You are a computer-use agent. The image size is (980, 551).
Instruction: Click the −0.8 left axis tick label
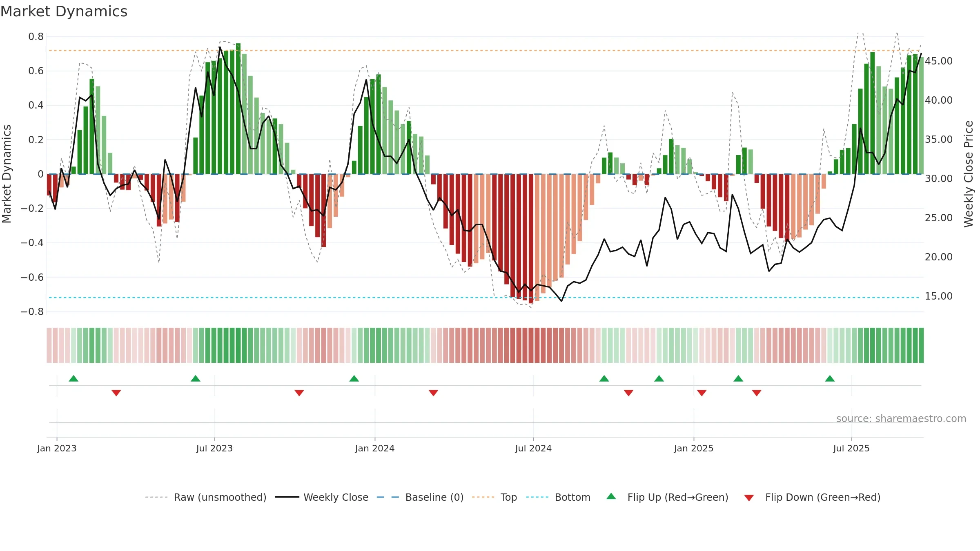click(x=32, y=312)
